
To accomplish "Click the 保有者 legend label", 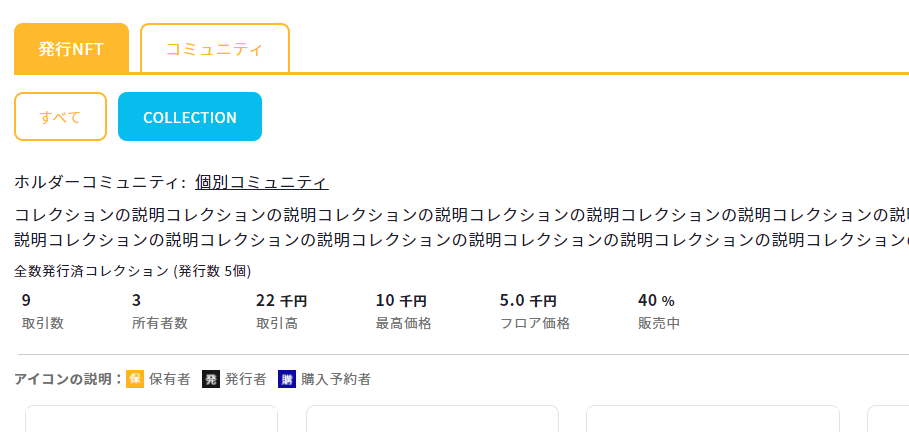I will coord(169,379).
